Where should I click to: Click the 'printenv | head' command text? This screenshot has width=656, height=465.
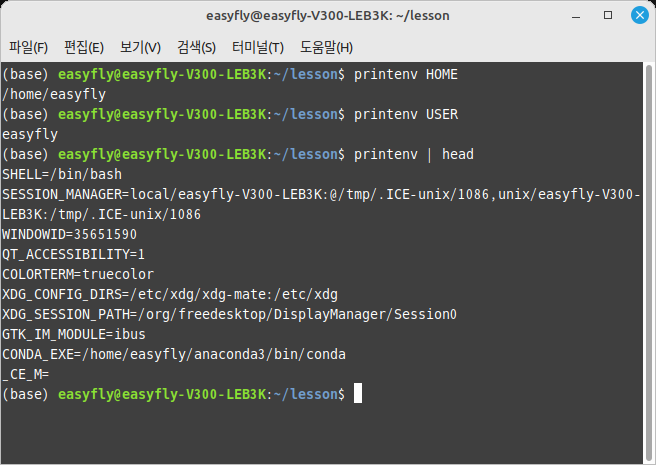[414, 154]
